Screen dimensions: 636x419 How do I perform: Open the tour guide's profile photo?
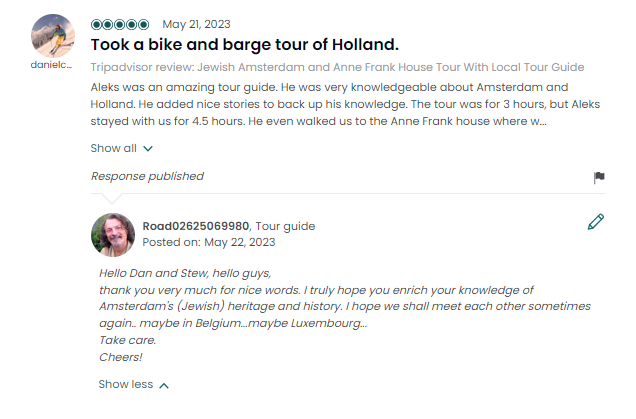pyautogui.click(x=113, y=235)
